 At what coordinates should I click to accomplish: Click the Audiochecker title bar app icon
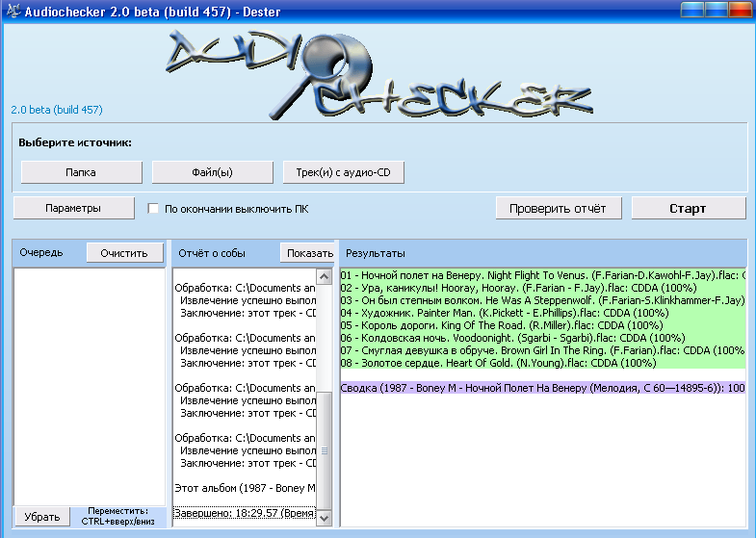point(11,10)
